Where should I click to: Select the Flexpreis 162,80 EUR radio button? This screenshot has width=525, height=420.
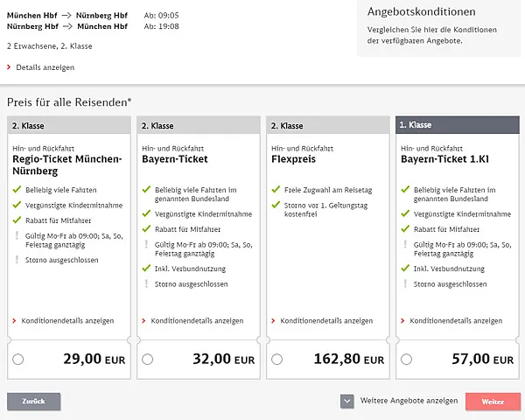point(277,359)
